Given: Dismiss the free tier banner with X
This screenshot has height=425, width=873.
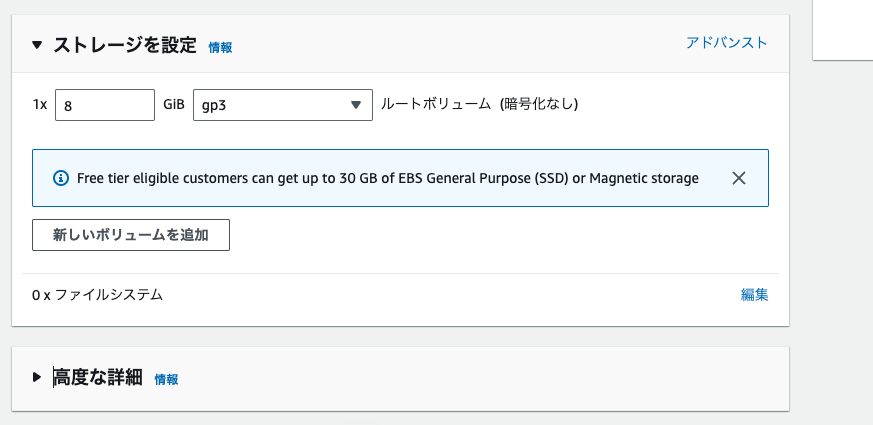Looking at the screenshot, I should click(739, 178).
